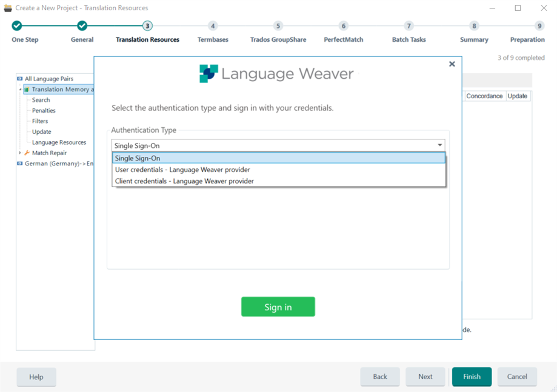This screenshot has height=392, width=557.
Task: Click step 5 circle for Trados GroupShare
Action: (x=278, y=25)
